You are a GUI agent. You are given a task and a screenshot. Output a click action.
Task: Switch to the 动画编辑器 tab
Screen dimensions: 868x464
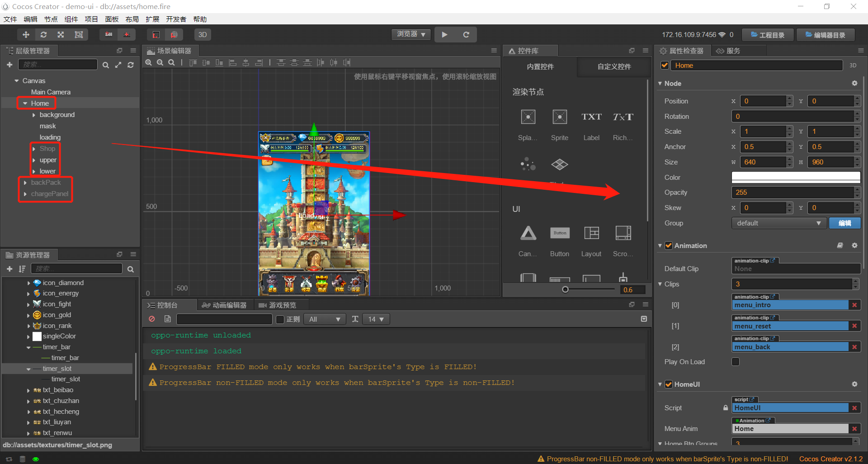(x=225, y=305)
